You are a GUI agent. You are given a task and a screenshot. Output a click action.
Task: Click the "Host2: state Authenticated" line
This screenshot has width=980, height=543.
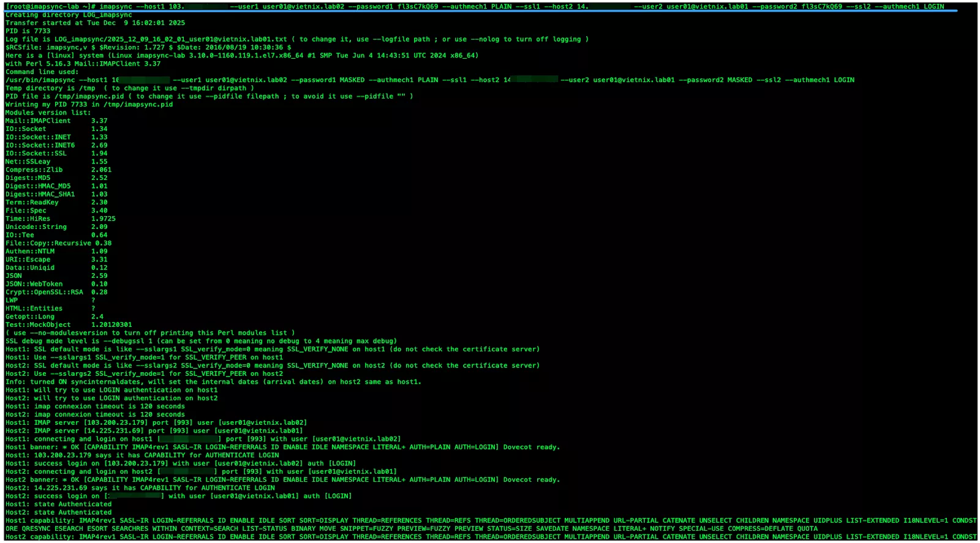point(58,512)
